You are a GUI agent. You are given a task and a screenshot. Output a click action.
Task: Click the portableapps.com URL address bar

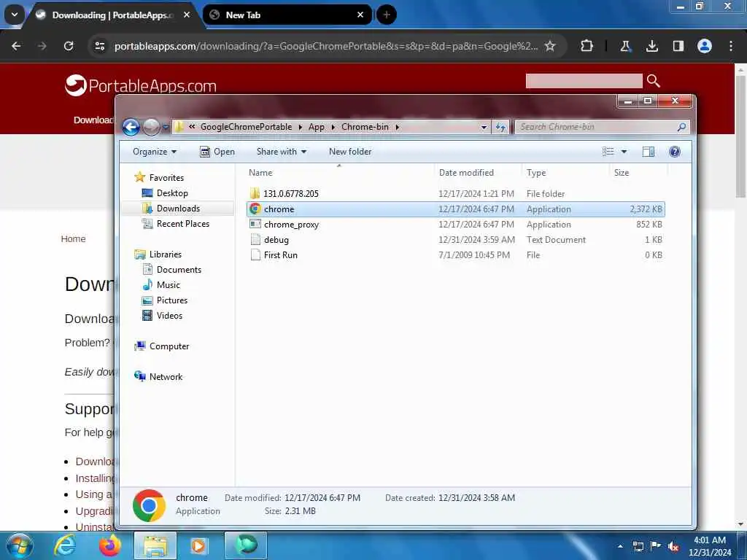click(x=326, y=46)
